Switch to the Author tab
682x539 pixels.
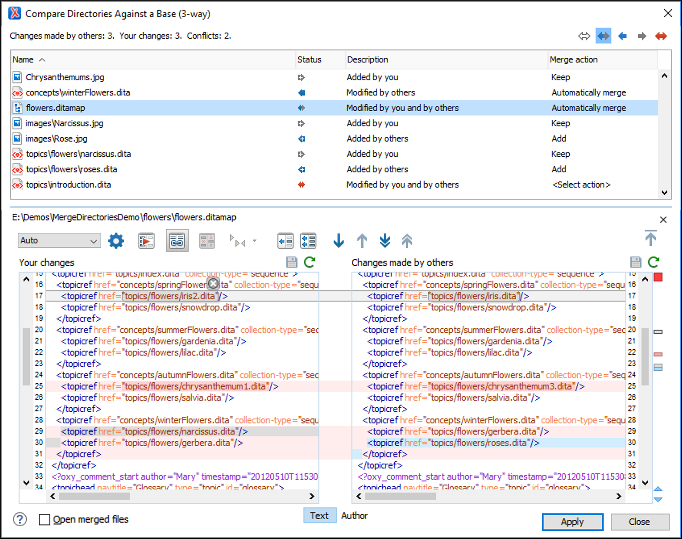point(354,516)
